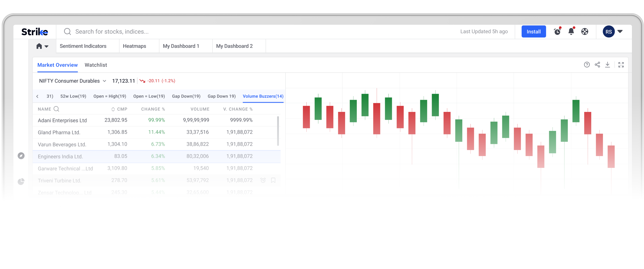Open the Heatmaps tab
This screenshot has width=644, height=269.
coord(134,46)
